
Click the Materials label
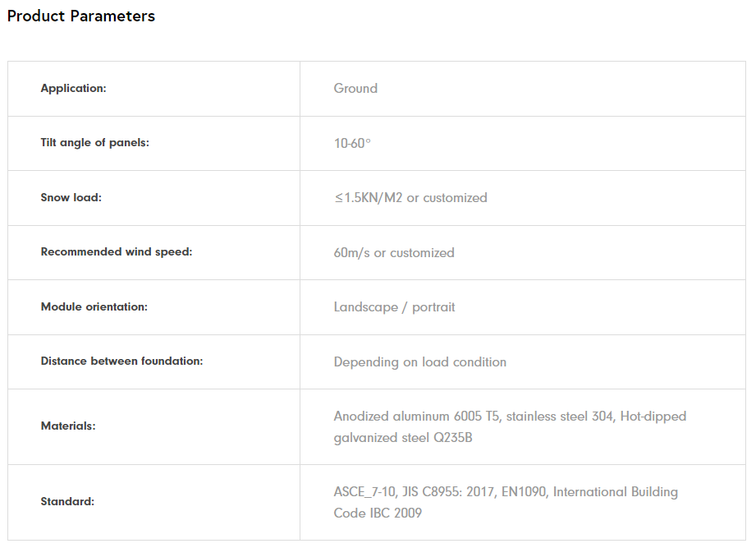[68, 426]
